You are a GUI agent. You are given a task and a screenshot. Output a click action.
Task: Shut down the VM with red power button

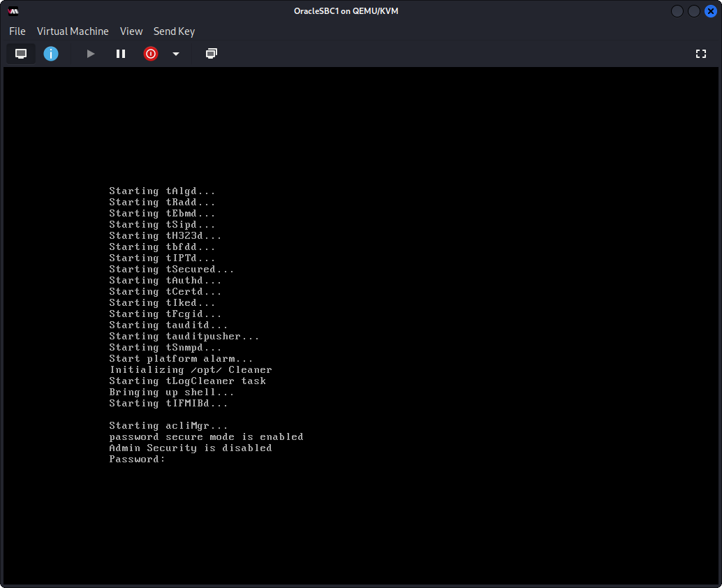pyautogui.click(x=151, y=54)
